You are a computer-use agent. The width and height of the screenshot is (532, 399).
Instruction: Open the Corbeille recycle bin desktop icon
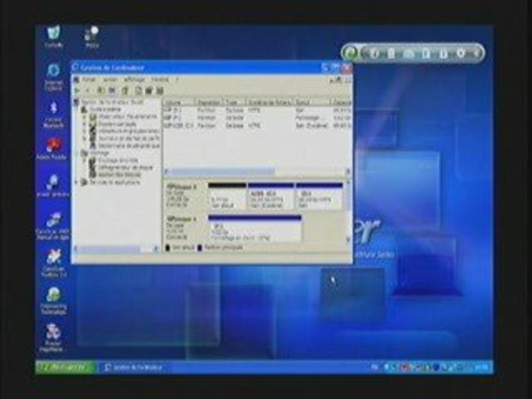[x=54, y=37]
